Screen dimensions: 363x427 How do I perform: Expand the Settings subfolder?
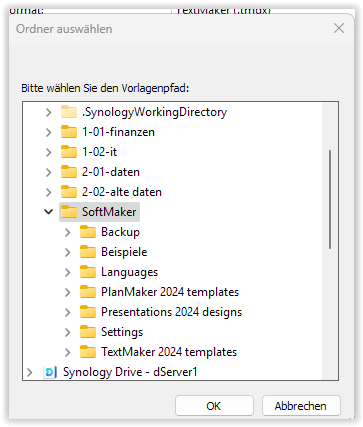click(x=68, y=332)
